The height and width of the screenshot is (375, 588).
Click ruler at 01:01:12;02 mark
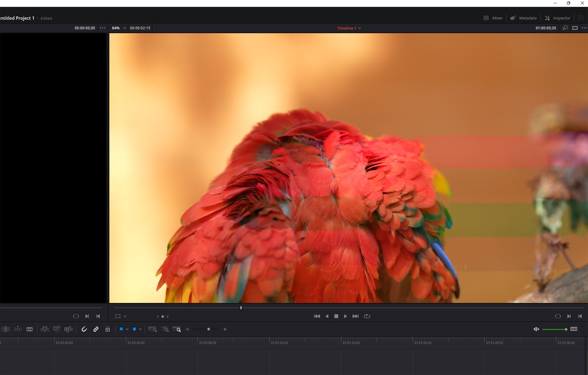click(351, 343)
